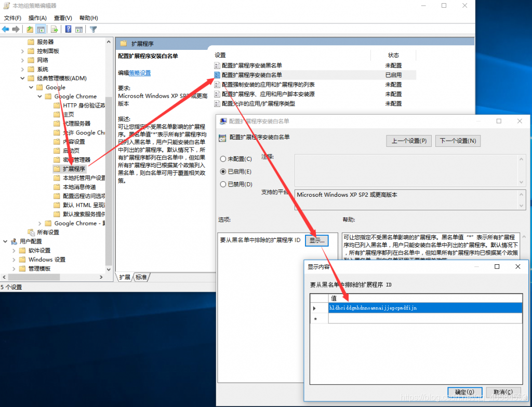Click the 显示... button for extension IDs

[317, 240]
